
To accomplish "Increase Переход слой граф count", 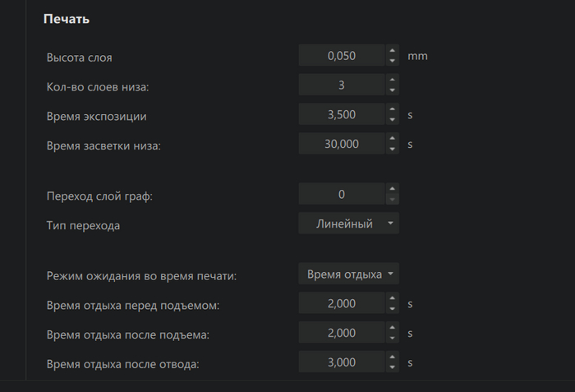I will click(392, 189).
